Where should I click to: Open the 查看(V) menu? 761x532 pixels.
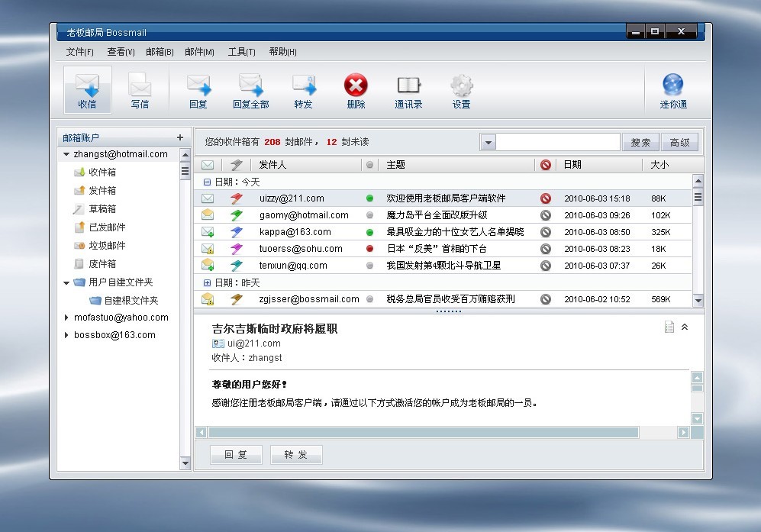click(x=121, y=51)
